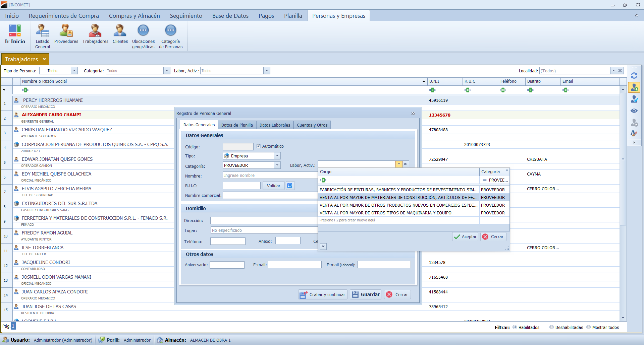Expand the Tipo dropdown showing Empresa

tap(277, 156)
